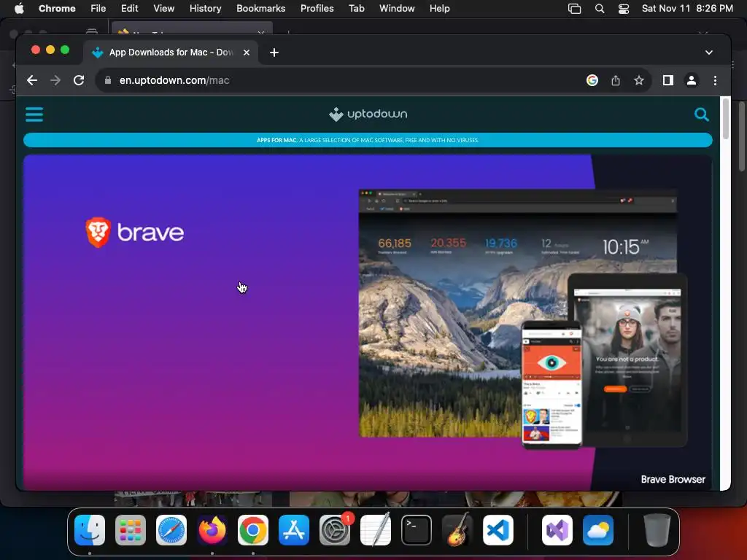Open the Edit menu
The height and width of the screenshot is (560, 747).
[129, 9]
